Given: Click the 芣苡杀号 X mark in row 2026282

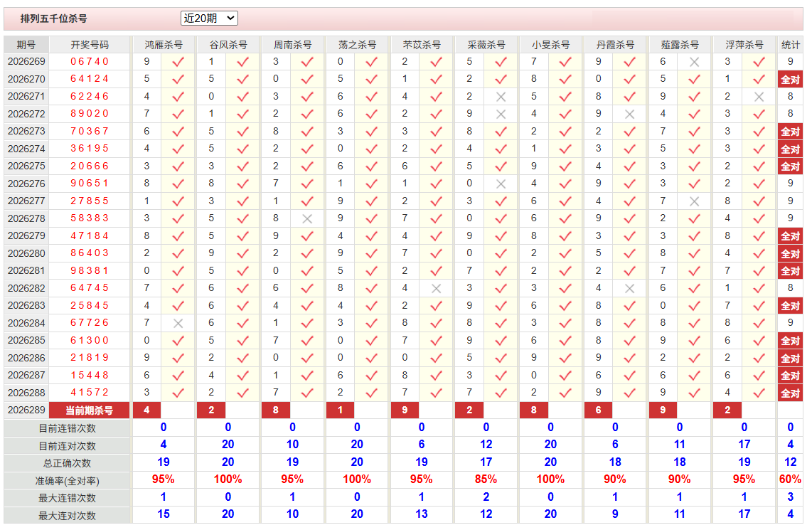Looking at the screenshot, I should click(436, 289).
